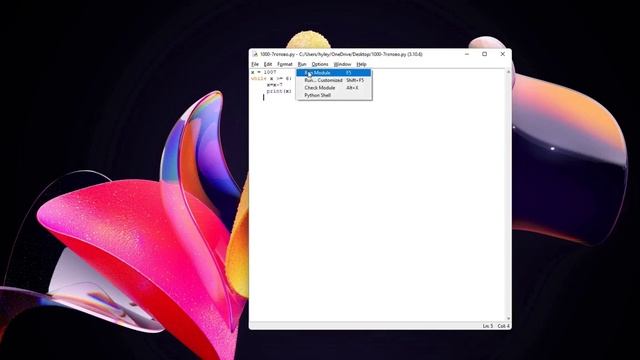Minimize the IDLE editor window
640x360 pixels.
point(467,54)
